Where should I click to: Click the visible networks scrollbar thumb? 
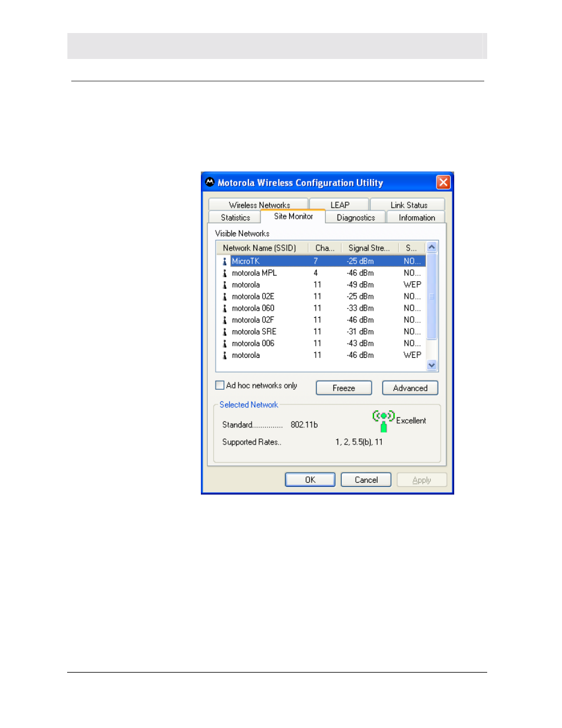(x=432, y=297)
